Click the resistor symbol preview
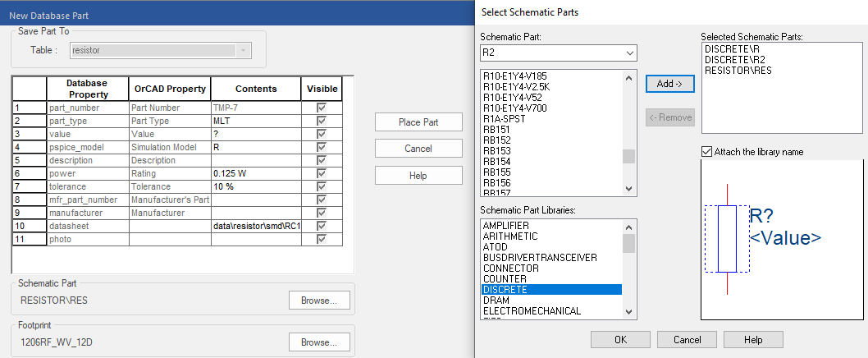Screen dimensions: 868x358 tap(727, 239)
